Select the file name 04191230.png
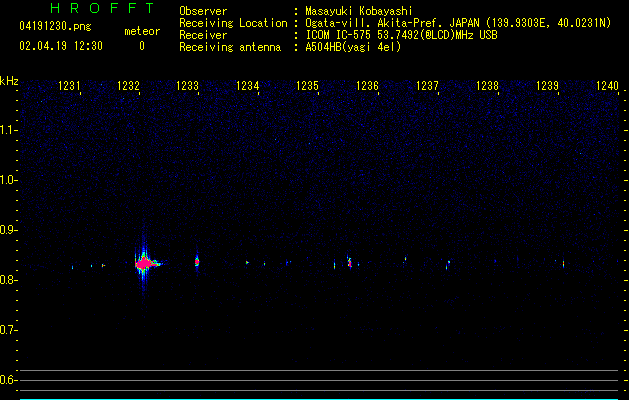This screenshot has width=629, height=400. click(x=55, y=27)
